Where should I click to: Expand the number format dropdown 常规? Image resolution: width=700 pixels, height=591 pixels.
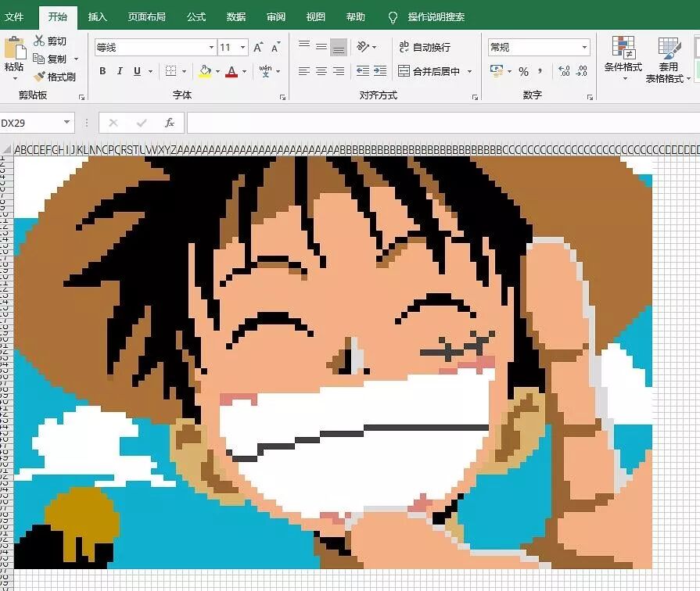point(584,48)
